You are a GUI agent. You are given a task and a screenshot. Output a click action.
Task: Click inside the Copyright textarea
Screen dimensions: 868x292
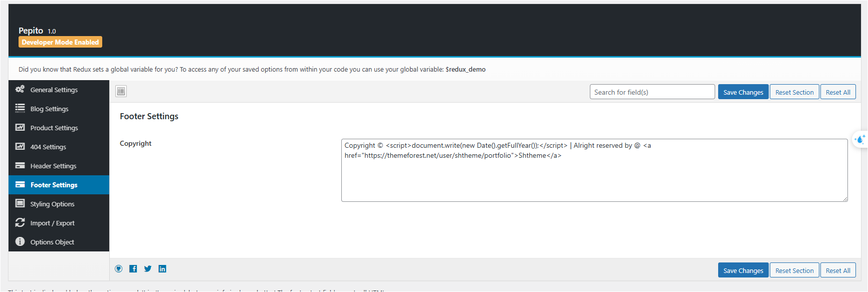pyautogui.click(x=594, y=170)
